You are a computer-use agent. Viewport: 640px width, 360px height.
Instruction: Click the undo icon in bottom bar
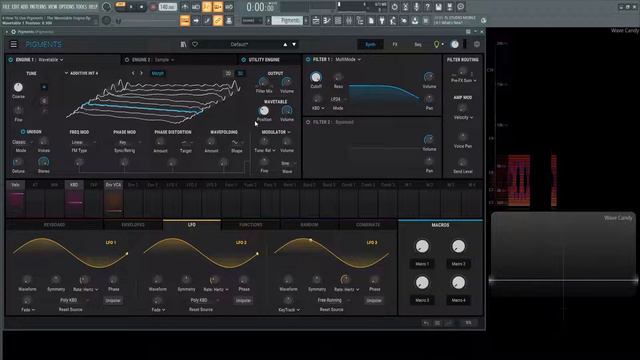click(x=426, y=323)
